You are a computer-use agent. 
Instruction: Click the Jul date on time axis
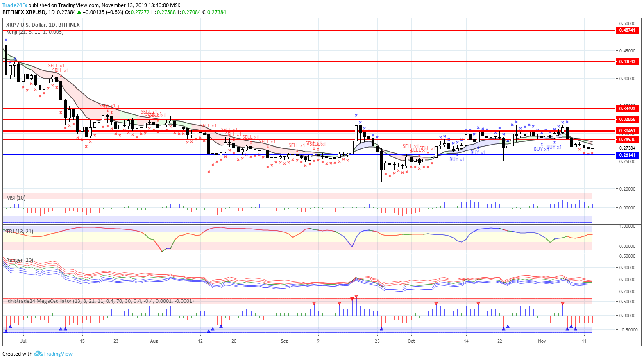pyautogui.click(x=23, y=341)
